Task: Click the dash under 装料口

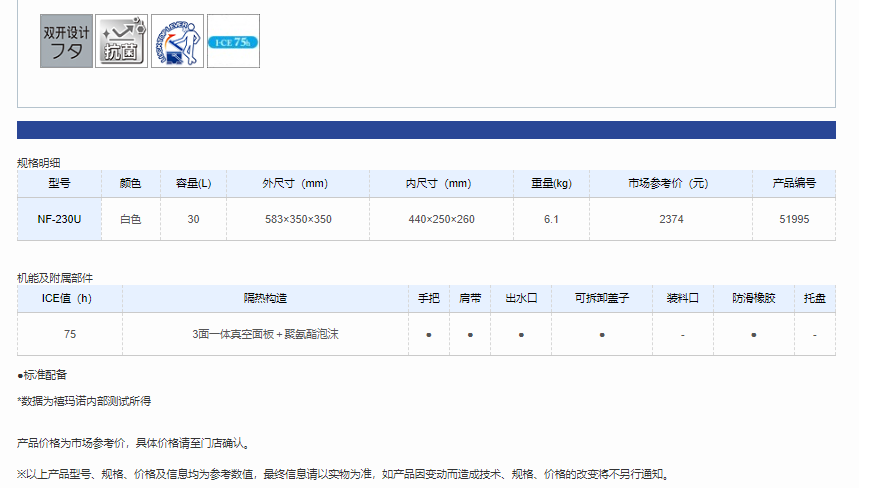Action: [x=683, y=335]
